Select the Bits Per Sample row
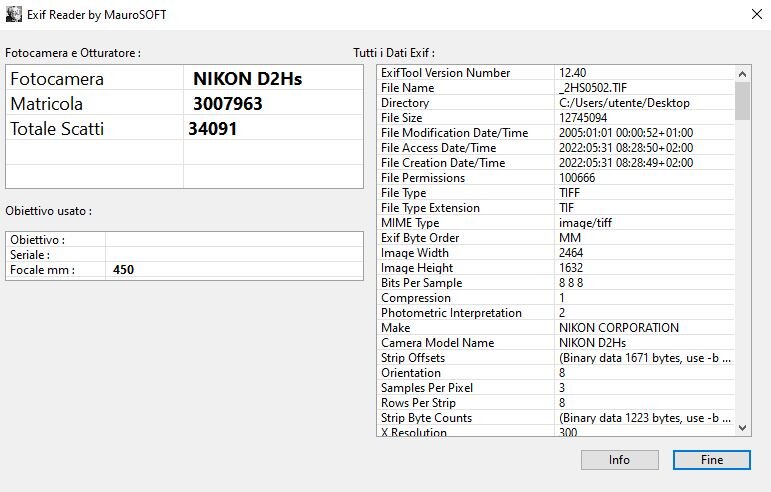 point(556,283)
